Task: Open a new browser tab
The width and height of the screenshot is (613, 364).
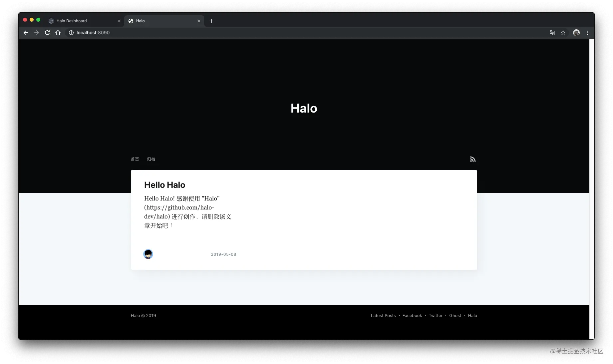Action: 211,21
